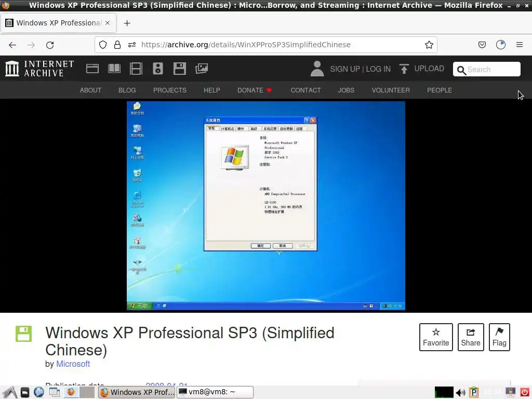
Task: Open the Firefox hamburger menu
Action: [520, 45]
